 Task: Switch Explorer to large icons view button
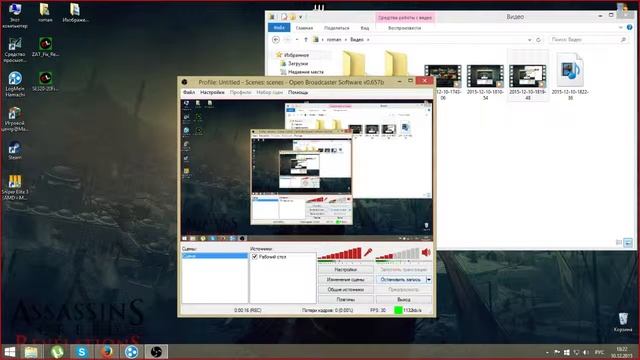[x=628, y=242]
